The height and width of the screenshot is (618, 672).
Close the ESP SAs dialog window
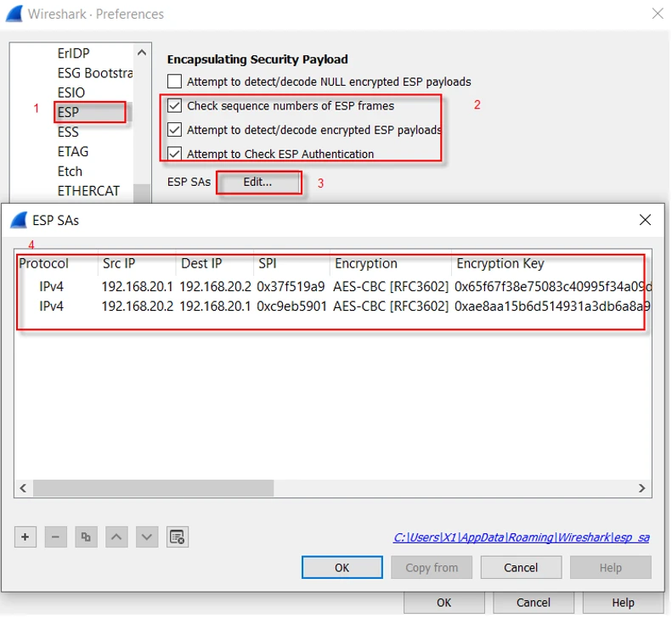click(645, 220)
